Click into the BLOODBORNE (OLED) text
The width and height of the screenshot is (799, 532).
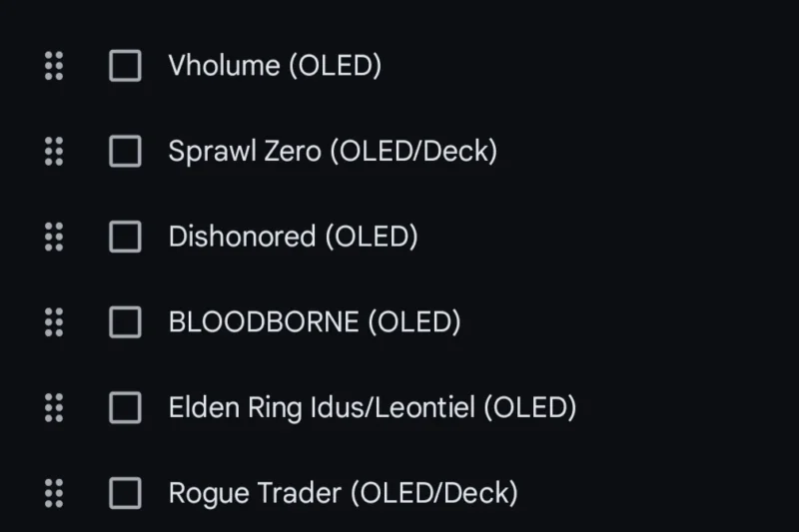(315, 322)
